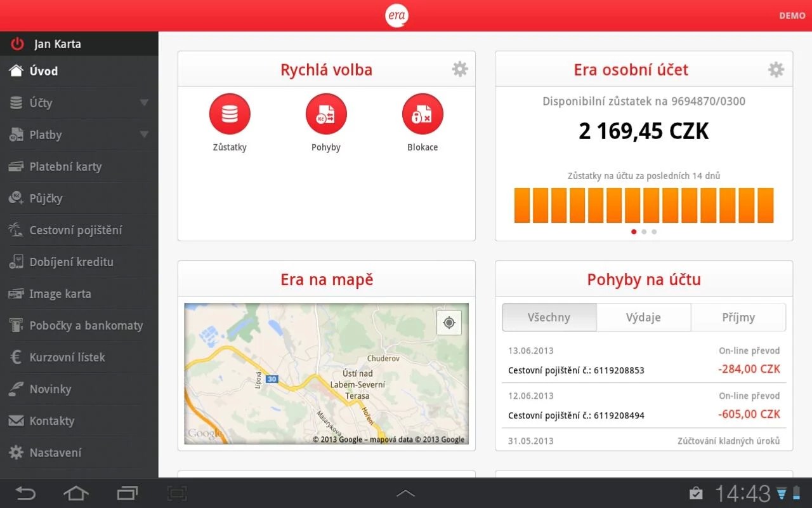Select the second page indicator dot

click(x=644, y=232)
